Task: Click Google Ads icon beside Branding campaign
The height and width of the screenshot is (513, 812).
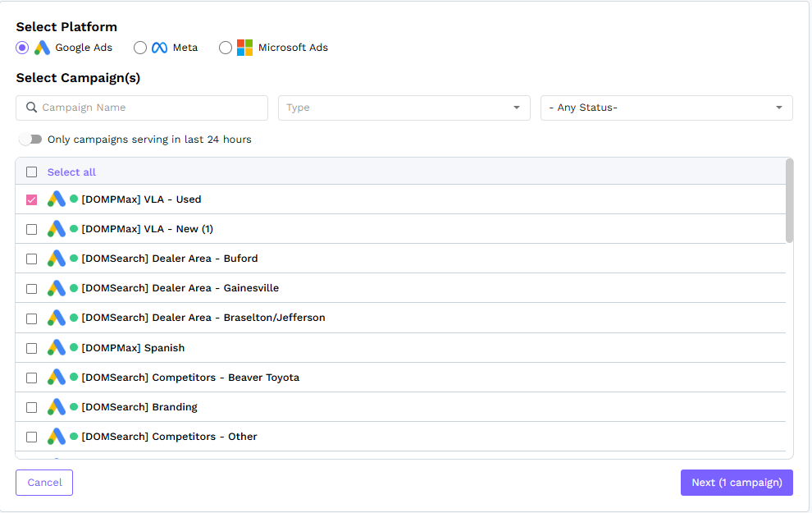Action: point(56,407)
